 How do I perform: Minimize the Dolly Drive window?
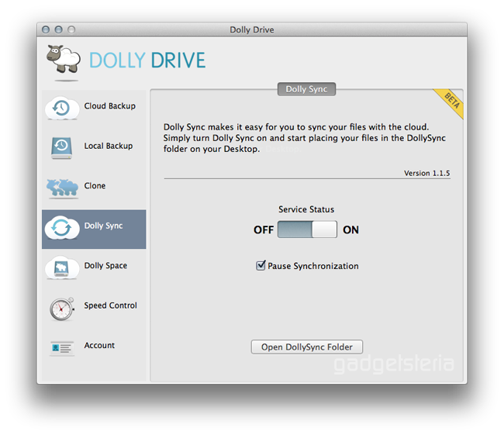coord(58,29)
